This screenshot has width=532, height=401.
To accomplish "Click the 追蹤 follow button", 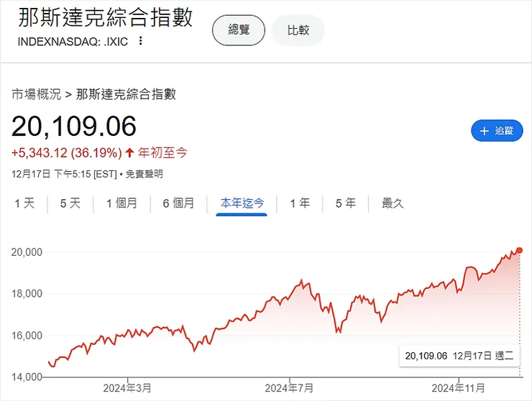I will click(497, 131).
